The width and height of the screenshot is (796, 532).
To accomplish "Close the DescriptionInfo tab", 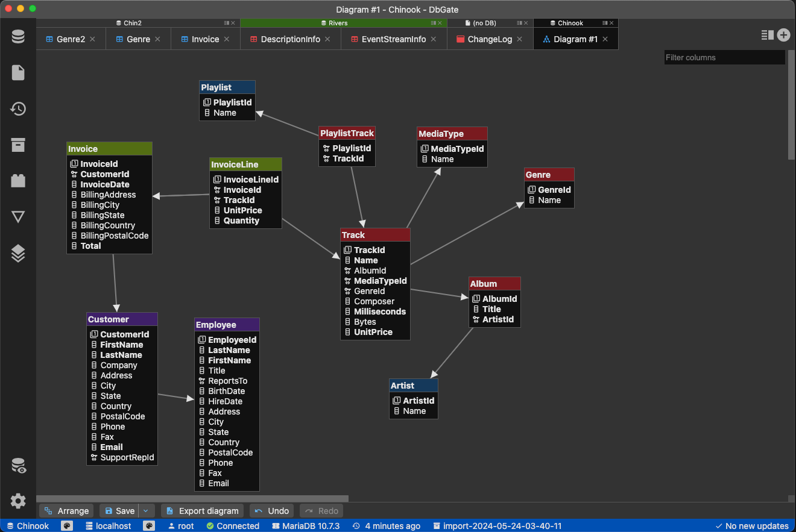I will point(327,39).
